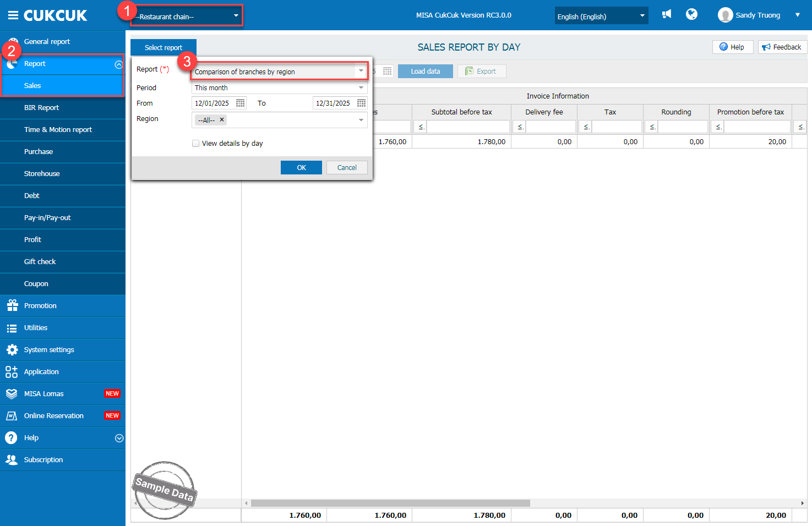The width and height of the screenshot is (812, 526).
Task: Open the To date calendar picker
Action: tap(361, 103)
